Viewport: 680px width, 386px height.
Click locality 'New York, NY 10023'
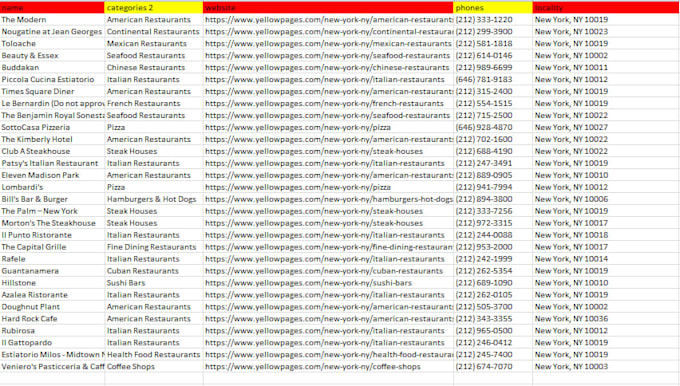(606, 32)
